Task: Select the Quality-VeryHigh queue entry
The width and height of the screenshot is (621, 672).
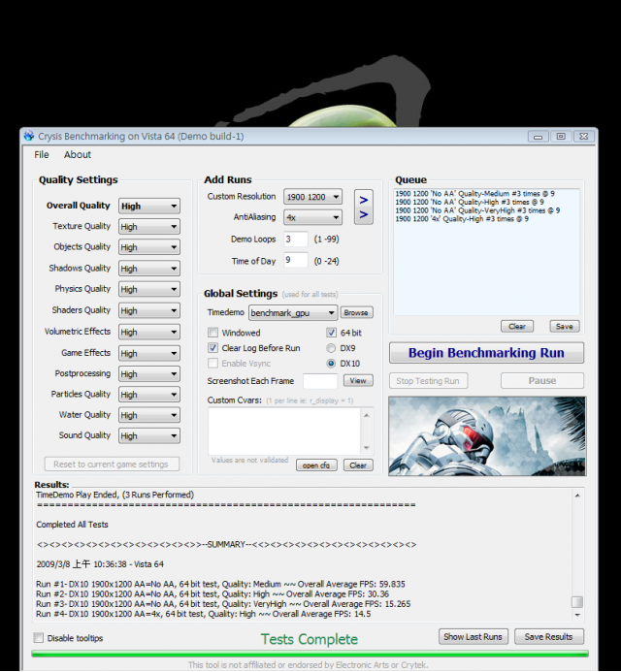Action: (x=477, y=210)
